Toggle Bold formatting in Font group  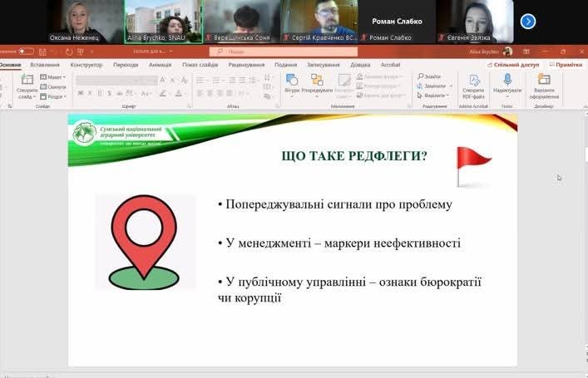coord(80,93)
